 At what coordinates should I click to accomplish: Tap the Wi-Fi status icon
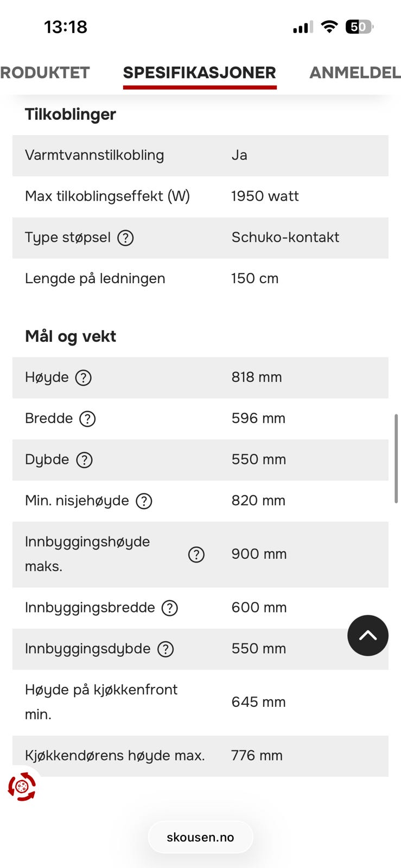click(x=329, y=27)
